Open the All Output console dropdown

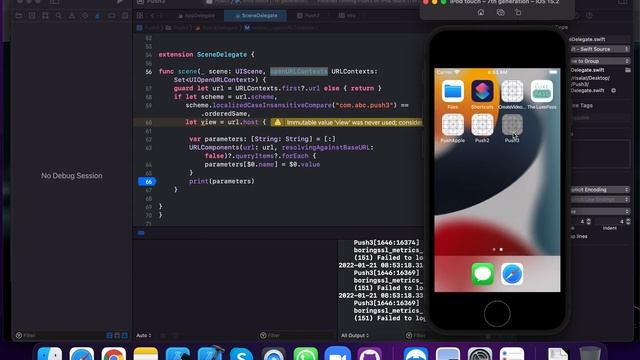[x=355, y=336]
